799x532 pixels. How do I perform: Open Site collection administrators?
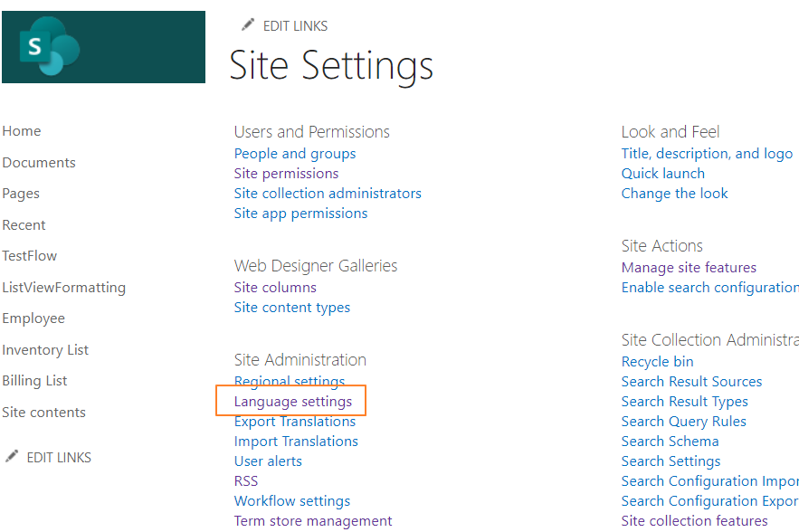pyautogui.click(x=328, y=193)
